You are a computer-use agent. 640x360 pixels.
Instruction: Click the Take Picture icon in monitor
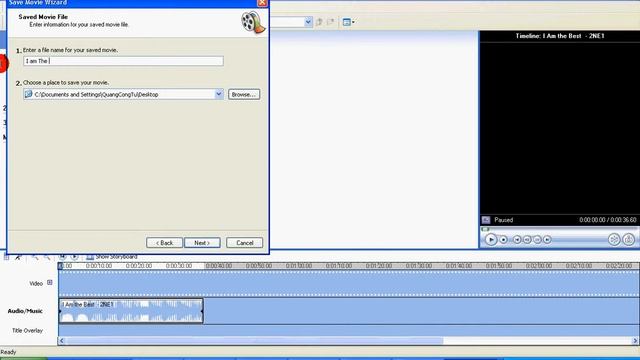(629, 239)
